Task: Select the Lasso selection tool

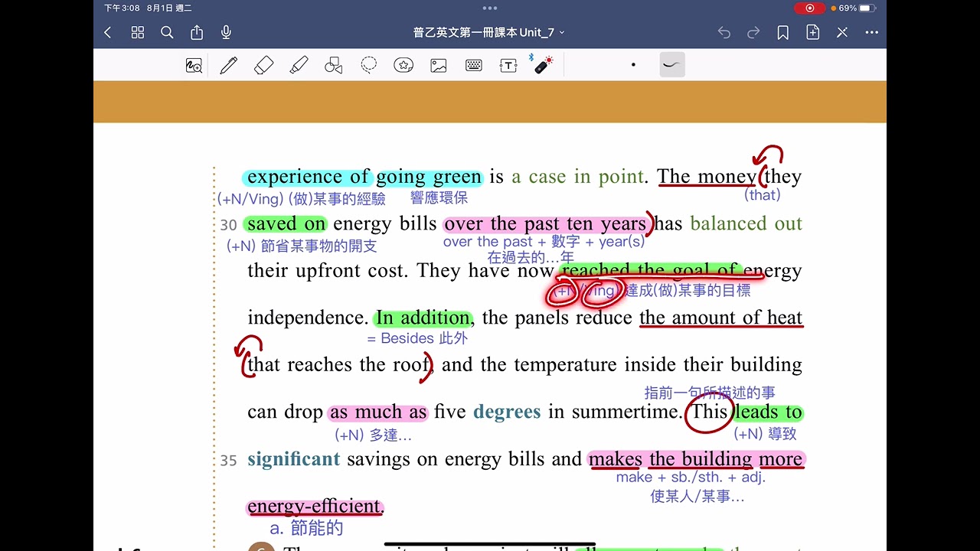Action: pyautogui.click(x=369, y=65)
